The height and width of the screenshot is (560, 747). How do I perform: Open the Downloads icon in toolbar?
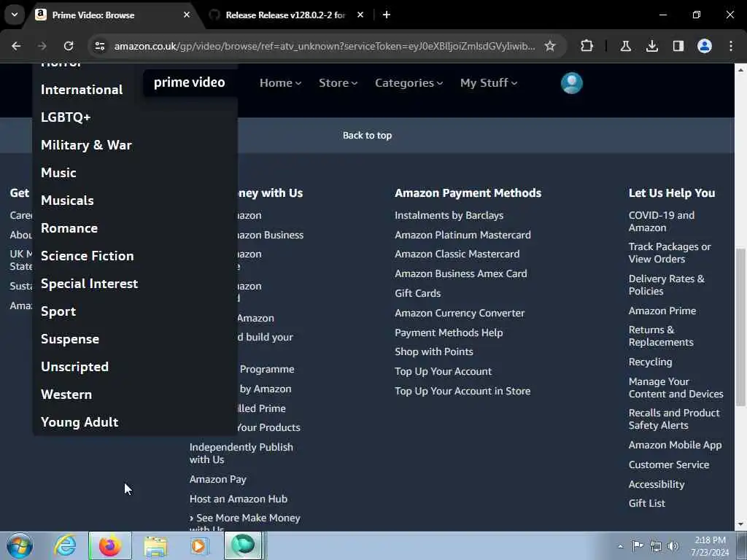[652, 46]
